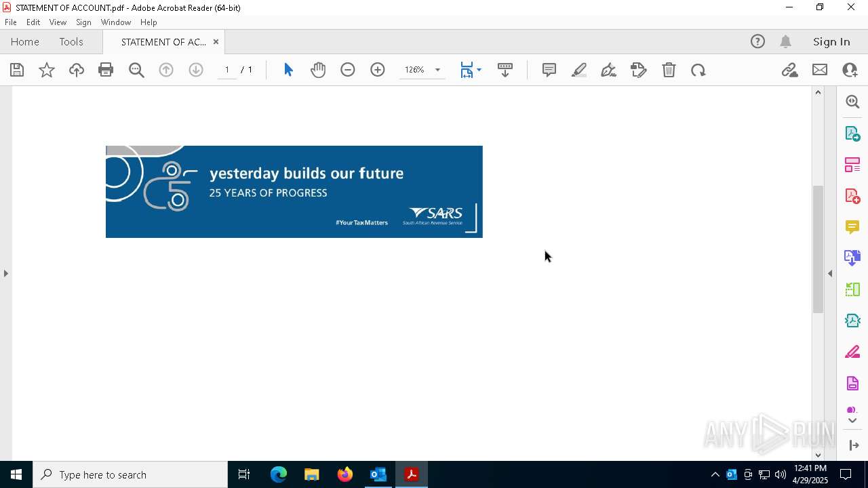Open Microsoft Edge from taskbar
The height and width of the screenshot is (488, 868).
(x=279, y=474)
